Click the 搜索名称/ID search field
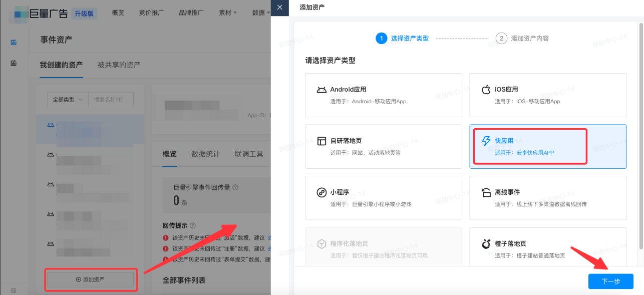This screenshot has width=644, height=295. 111,100
